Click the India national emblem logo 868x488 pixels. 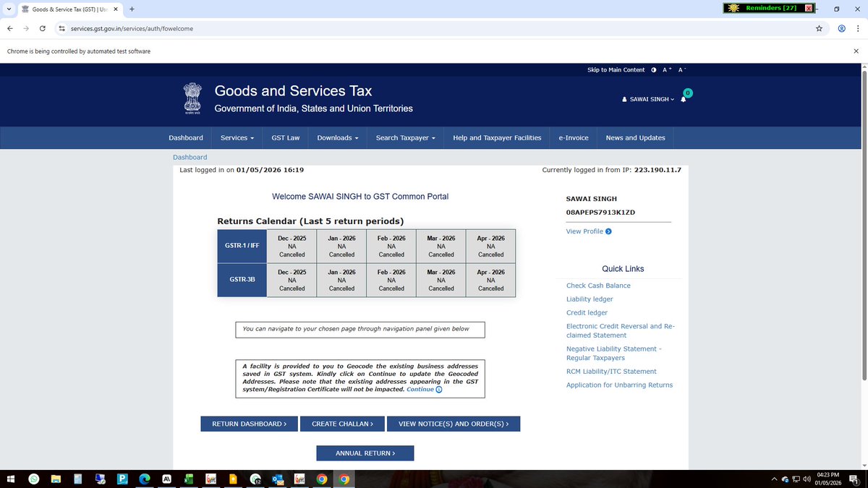point(192,99)
